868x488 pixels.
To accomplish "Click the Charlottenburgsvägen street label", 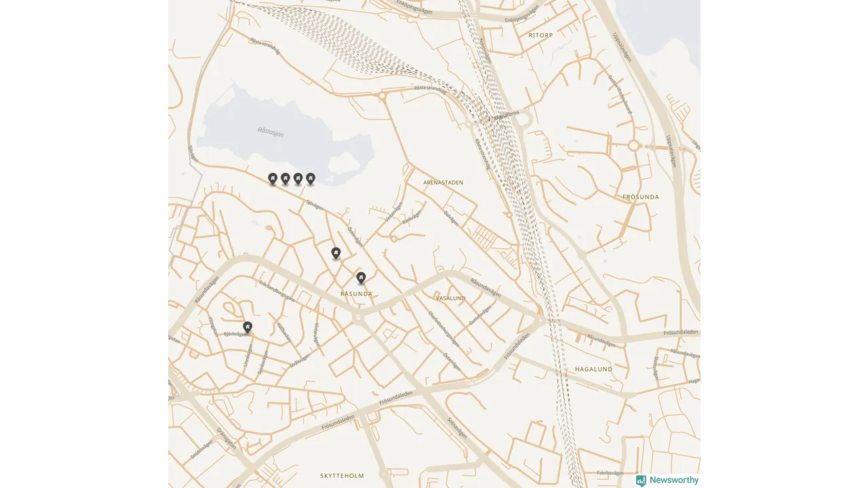I will (x=444, y=330).
